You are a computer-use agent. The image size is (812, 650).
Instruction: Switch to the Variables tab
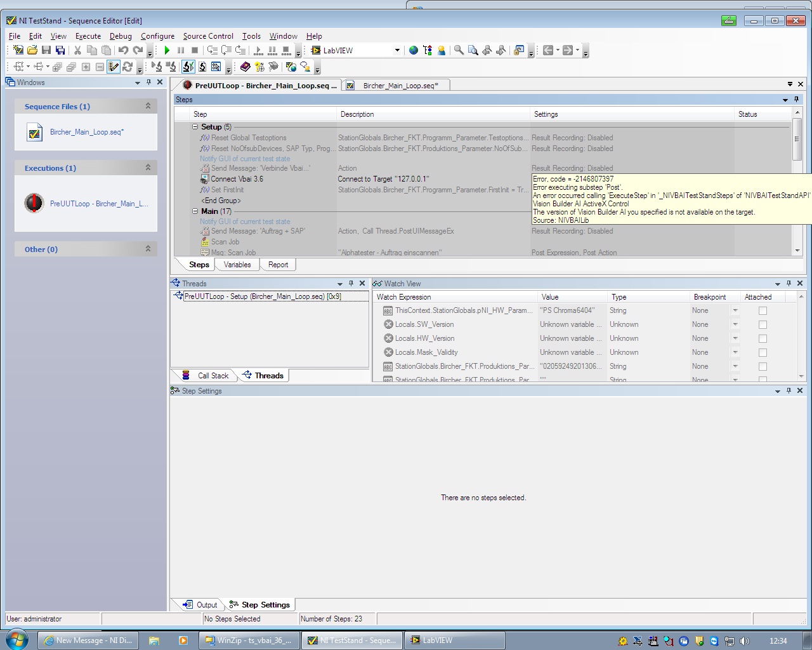coord(237,265)
